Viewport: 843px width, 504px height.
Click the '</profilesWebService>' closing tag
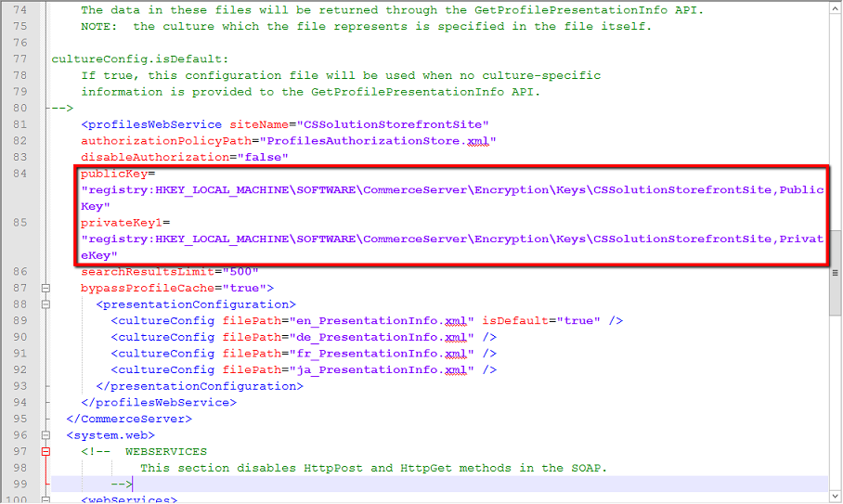click(x=159, y=403)
